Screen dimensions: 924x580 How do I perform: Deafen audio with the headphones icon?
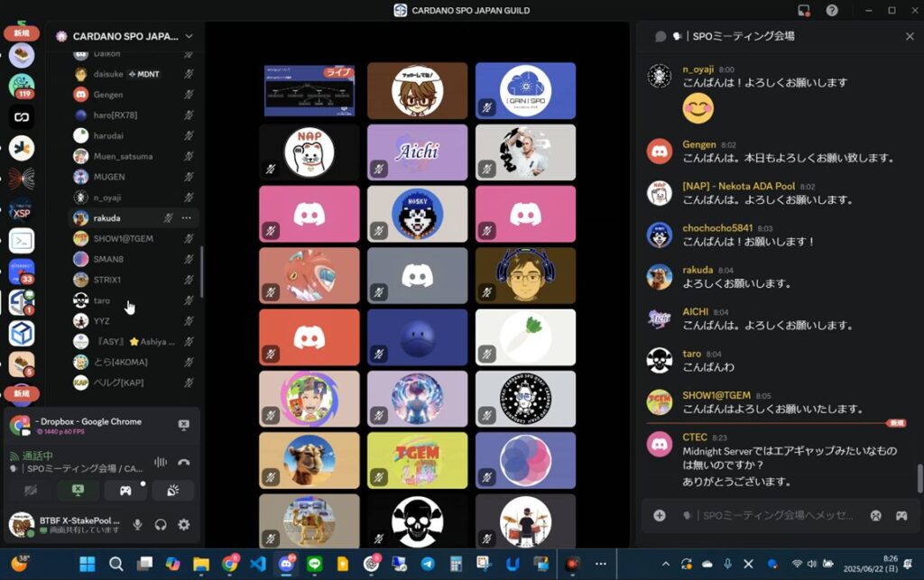pos(161,525)
